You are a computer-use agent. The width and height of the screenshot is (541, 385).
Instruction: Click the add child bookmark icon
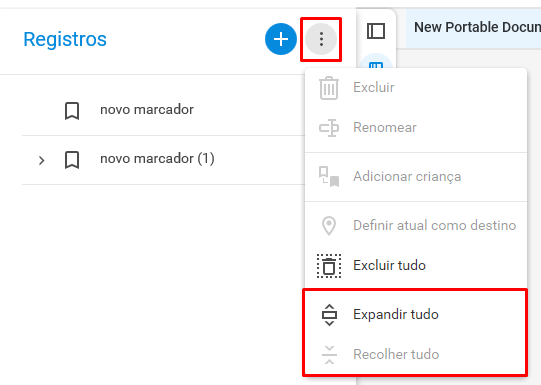(x=329, y=177)
